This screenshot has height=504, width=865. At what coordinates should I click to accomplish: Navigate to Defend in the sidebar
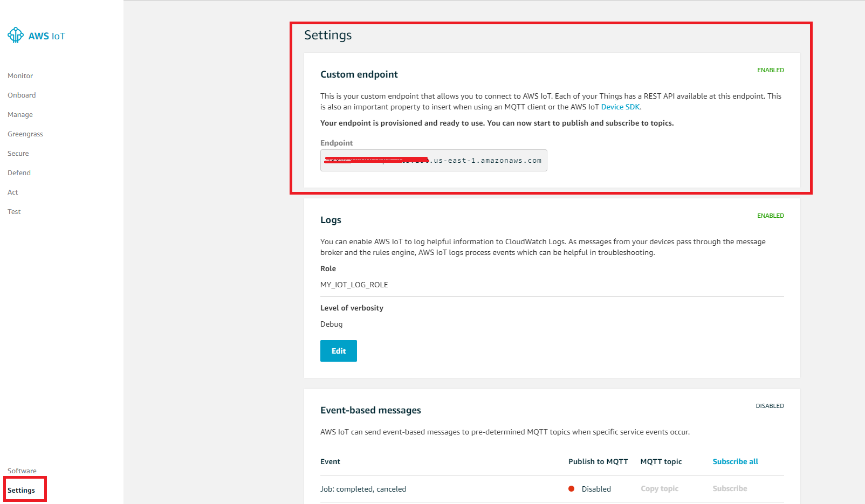[19, 173]
